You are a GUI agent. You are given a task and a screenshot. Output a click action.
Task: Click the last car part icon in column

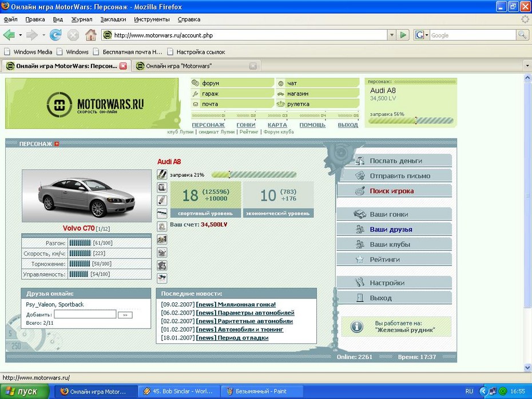[x=162, y=278]
